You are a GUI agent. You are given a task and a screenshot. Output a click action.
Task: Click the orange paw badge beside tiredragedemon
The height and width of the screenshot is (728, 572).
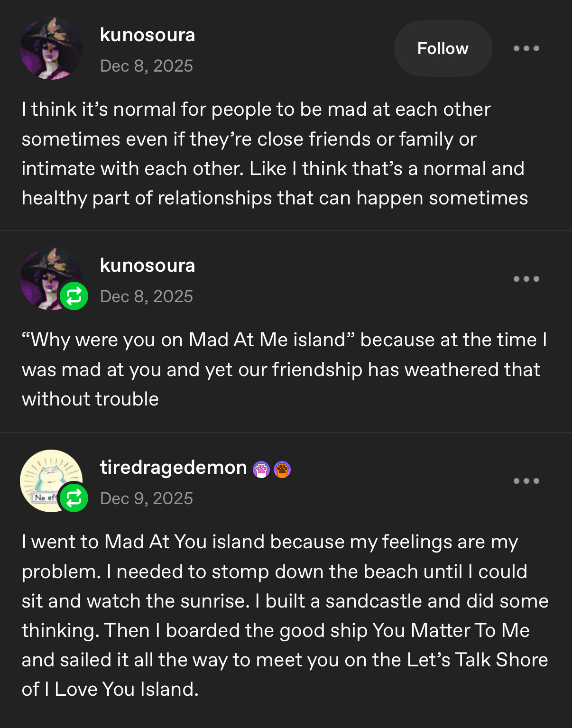[x=282, y=470]
